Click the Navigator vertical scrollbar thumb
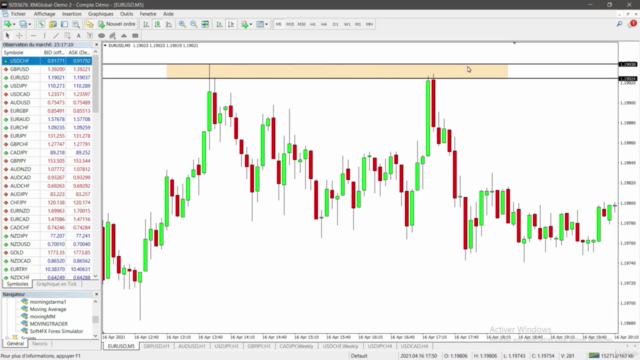Image resolution: width=640 pixels, height=360 pixels. pos(96,319)
